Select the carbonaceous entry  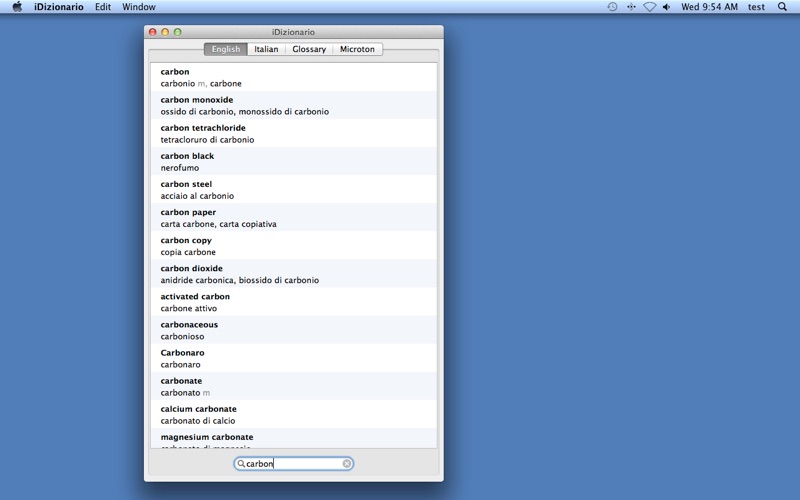[x=294, y=330]
